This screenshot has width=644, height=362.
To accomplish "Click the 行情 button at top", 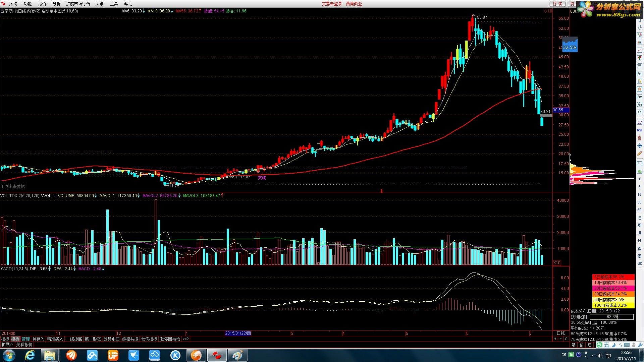I will pos(557,4).
